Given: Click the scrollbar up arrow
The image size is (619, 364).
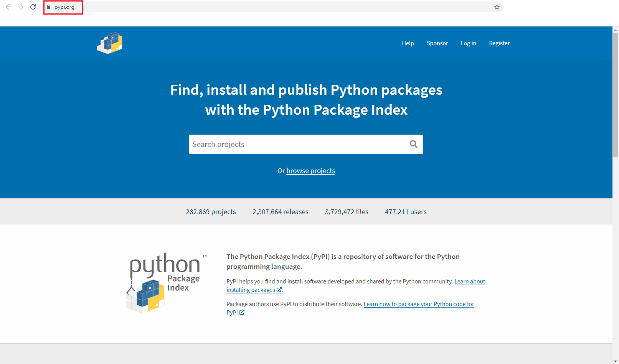Looking at the screenshot, I should click(x=616, y=29).
